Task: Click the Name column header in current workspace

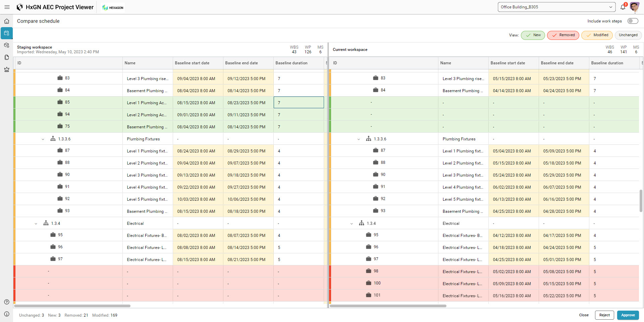Action: (445, 63)
